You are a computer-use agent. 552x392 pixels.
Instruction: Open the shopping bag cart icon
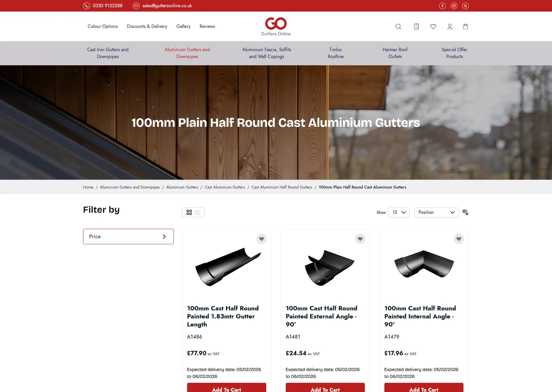click(465, 26)
